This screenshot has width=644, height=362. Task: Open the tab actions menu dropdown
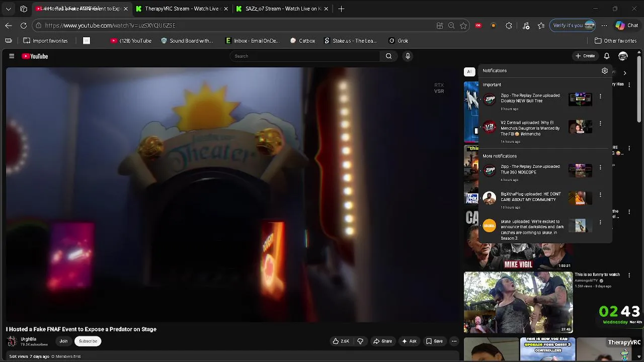9,9
